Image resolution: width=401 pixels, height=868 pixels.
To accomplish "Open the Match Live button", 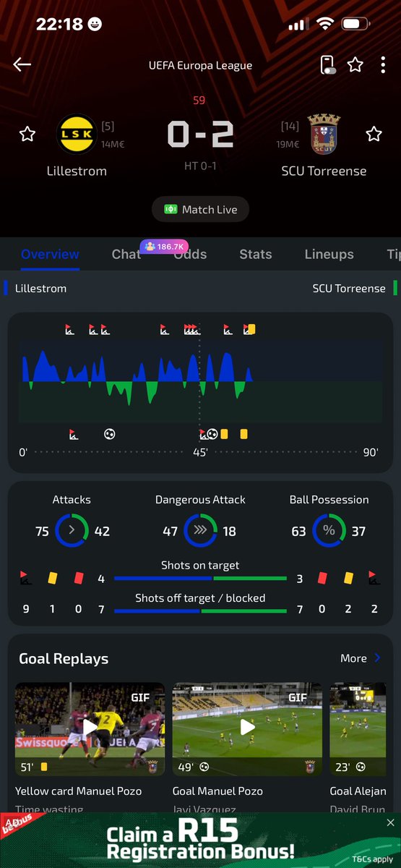I will pos(200,210).
